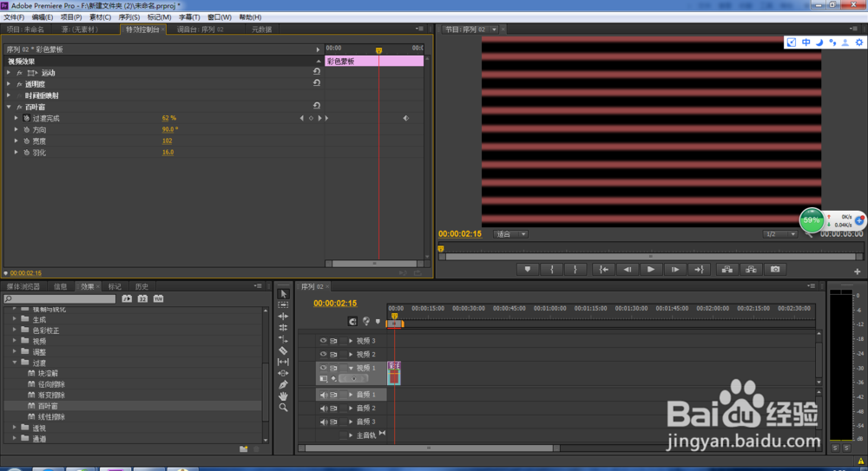Open the 1/2 playback resolution dropdown
The width and height of the screenshot is (868, 471).
point(780,234)
